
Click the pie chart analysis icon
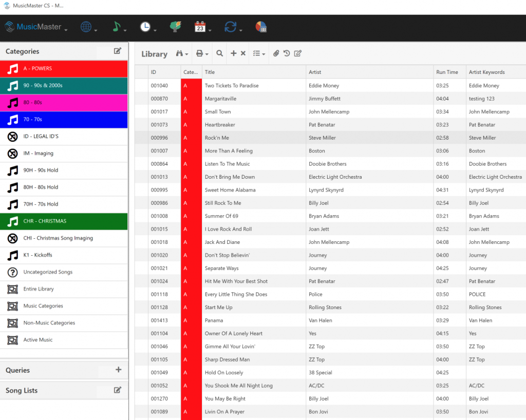261,27
